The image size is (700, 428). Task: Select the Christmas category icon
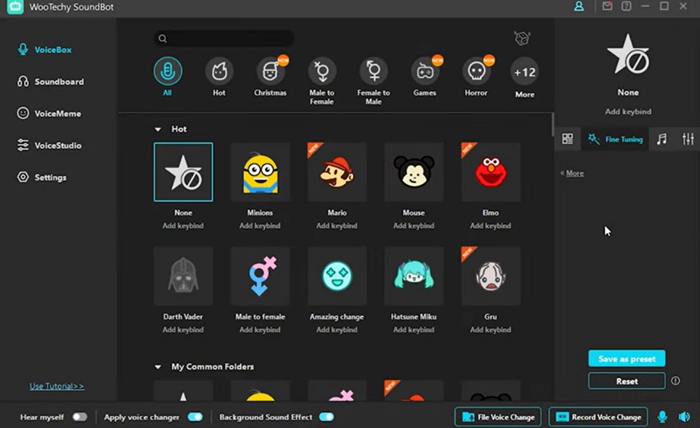pos(271,71)
